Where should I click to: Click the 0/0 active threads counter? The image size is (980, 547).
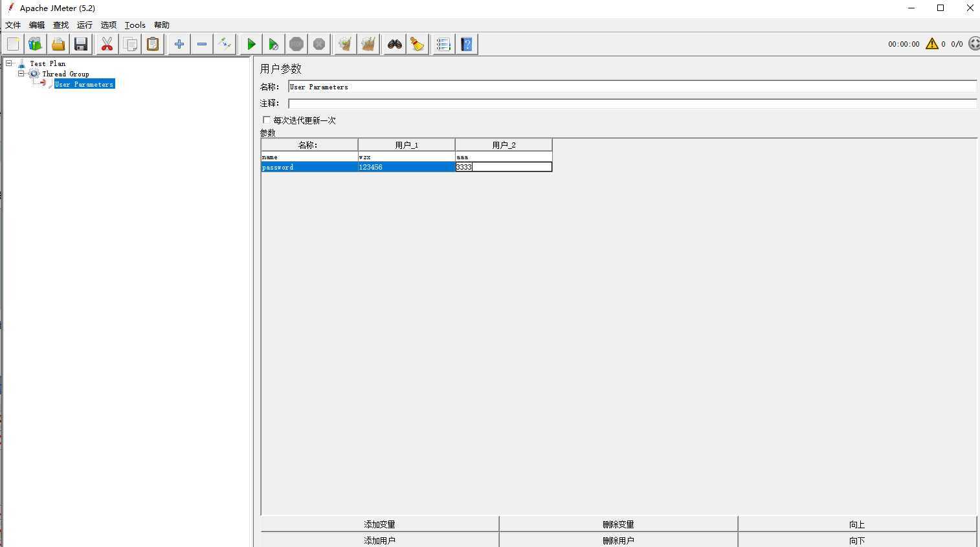pyautogui.click(x=957, y=44)
